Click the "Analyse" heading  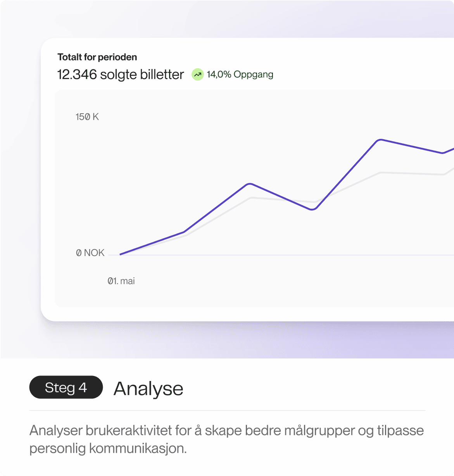[x=148, y=388]
